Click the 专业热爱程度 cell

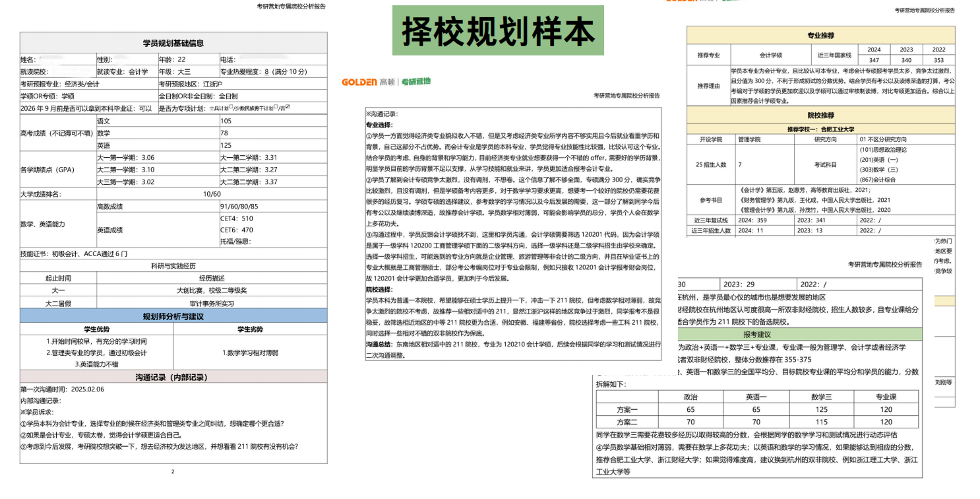click(273, 71)
